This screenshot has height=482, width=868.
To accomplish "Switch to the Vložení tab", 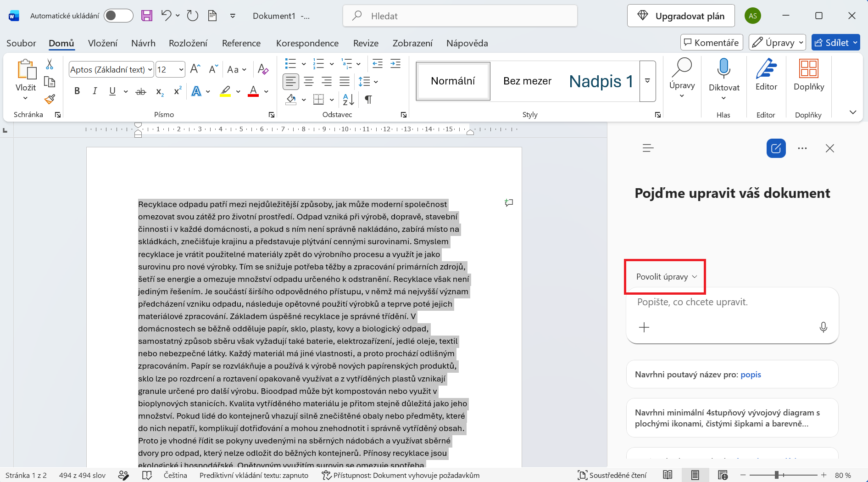I will pos(103,43).
